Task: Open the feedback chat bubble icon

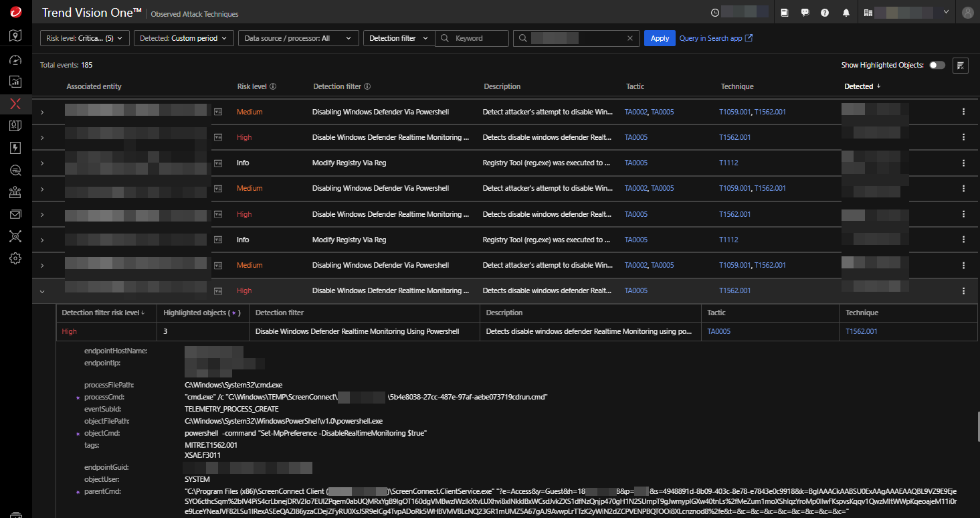Action: pyautogui.click(x=805, y=13)
